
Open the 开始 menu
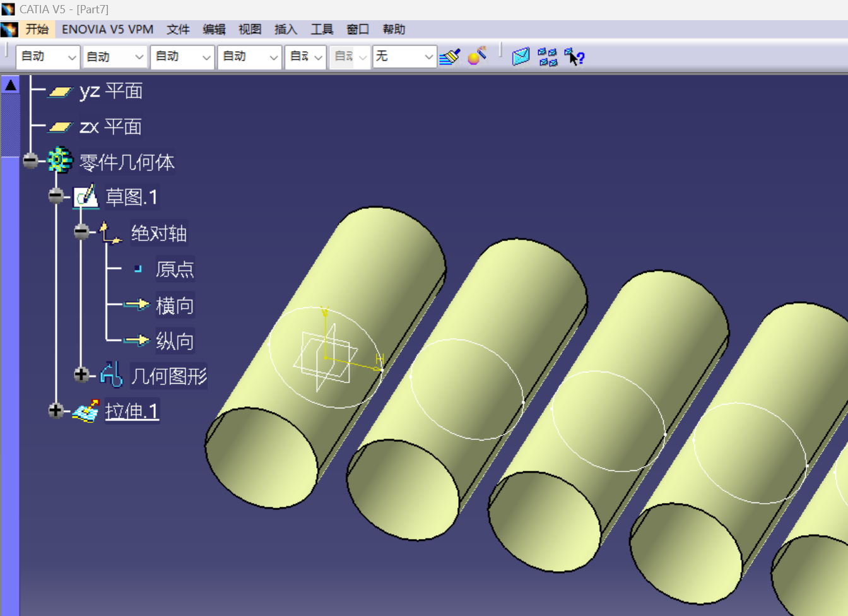tap(37, 29)
